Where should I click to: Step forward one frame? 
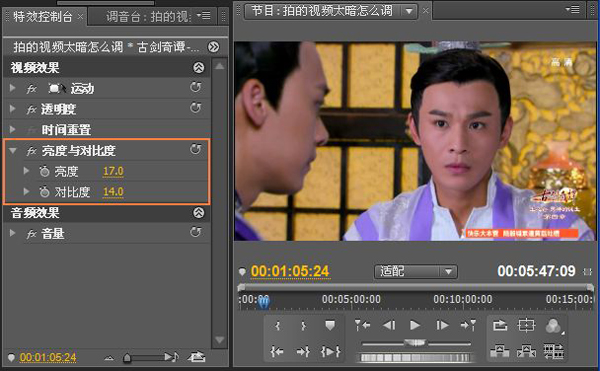442,325
